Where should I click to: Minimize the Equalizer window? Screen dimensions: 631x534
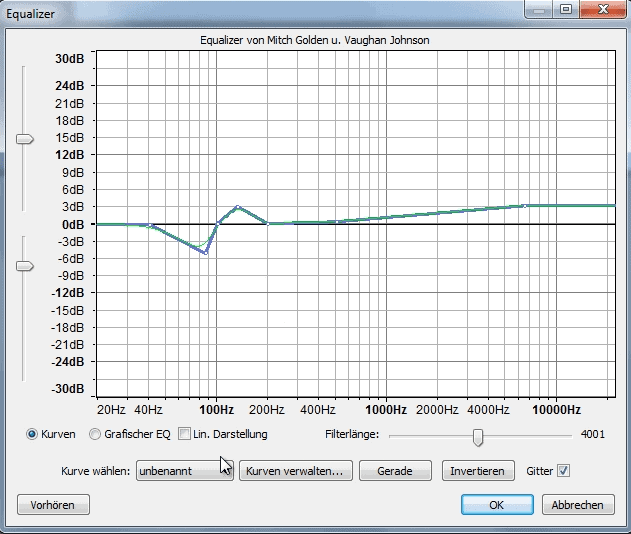[x=539, y=9]
